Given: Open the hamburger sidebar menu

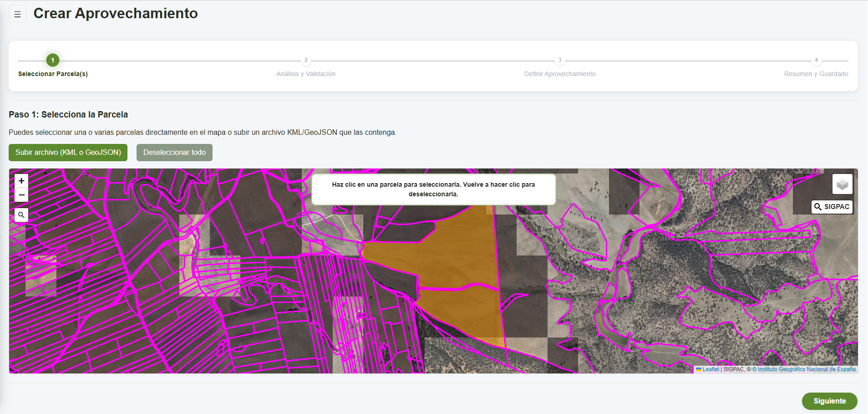Looking at the screenshot, I should pos(17,14).
